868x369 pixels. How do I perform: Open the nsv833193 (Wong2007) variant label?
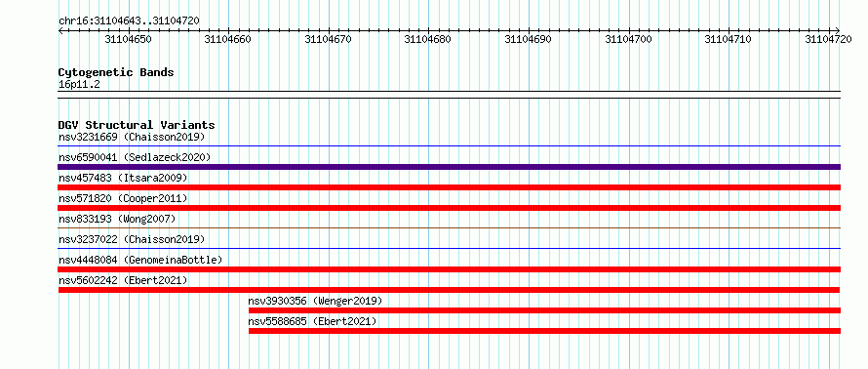[117, 219]
